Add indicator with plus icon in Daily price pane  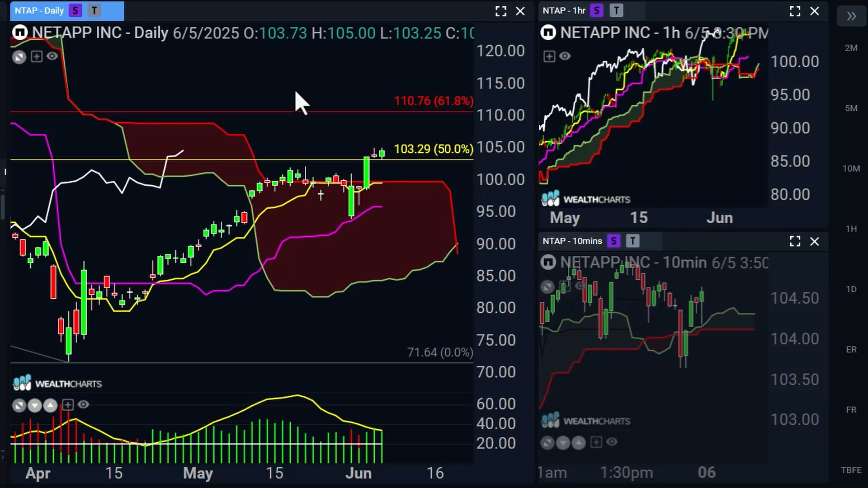[37, 56]
